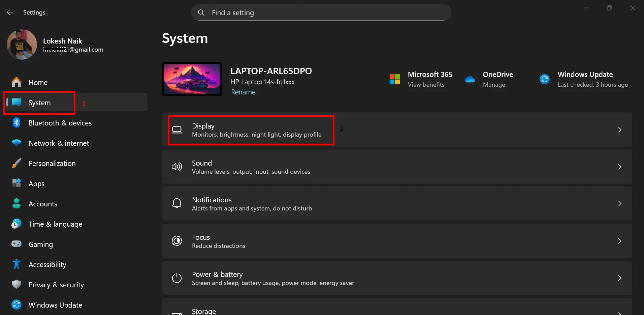Screen dimensions: 644x315
Task: Click the Find a setting search box
Action: coord(321,12)
